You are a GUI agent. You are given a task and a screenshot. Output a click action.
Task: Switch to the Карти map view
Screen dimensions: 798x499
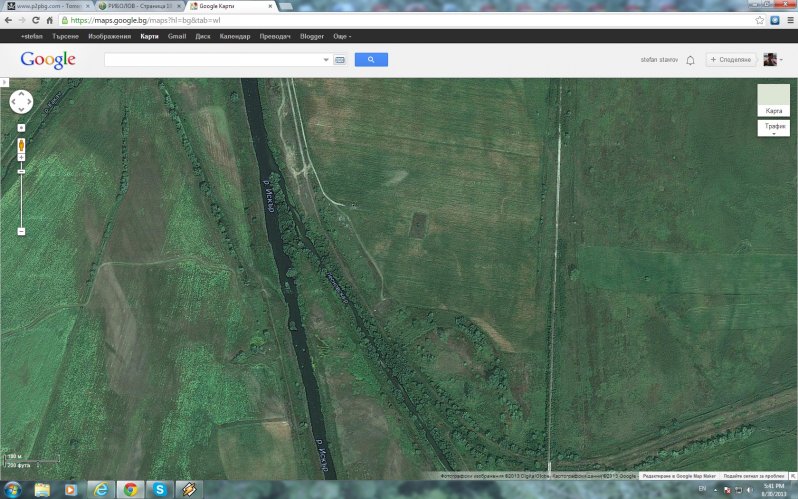[773, 101]
